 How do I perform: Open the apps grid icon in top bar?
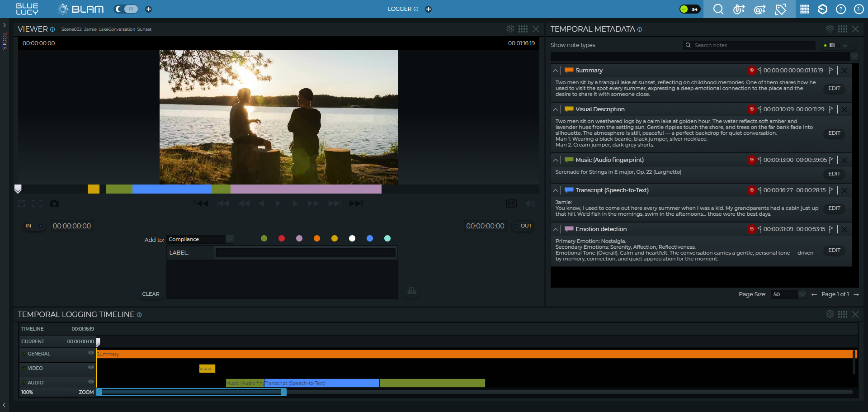click(x=805, y=9)
